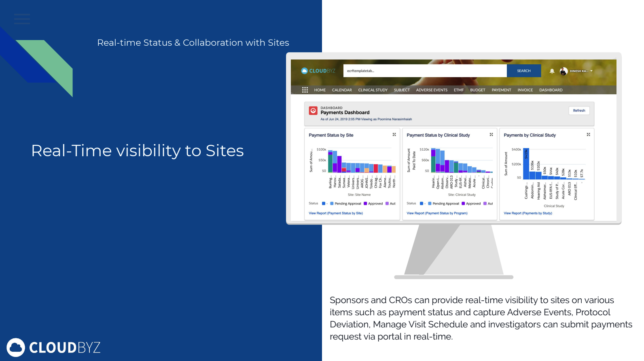644x361 pixels.
Task: Open the slide hamburger menu
Action: click(x=22, y=19)
